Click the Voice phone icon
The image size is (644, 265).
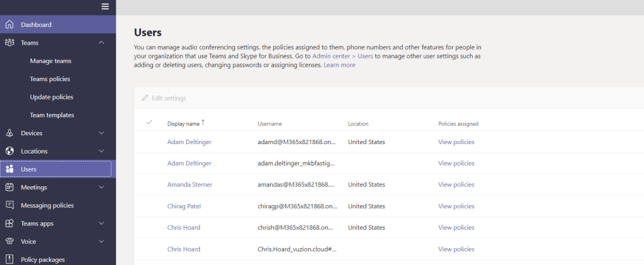(9, 241)
